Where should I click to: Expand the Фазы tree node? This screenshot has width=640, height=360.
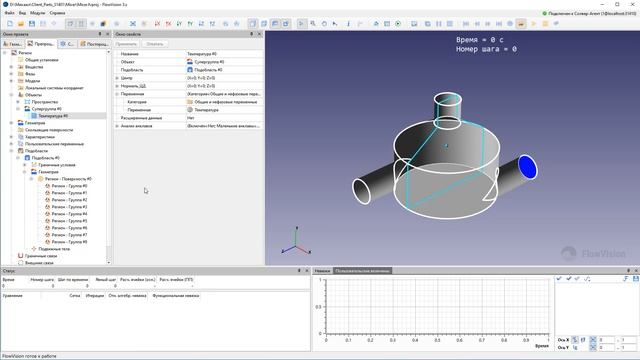click(11, 73)
